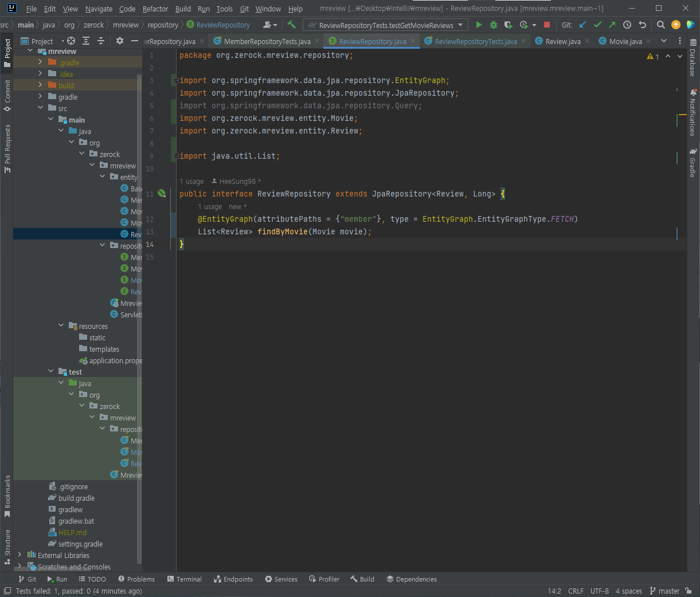The image size is (700, 597).
Task: Open Project panel options gear icon
Action: point(120,41)
